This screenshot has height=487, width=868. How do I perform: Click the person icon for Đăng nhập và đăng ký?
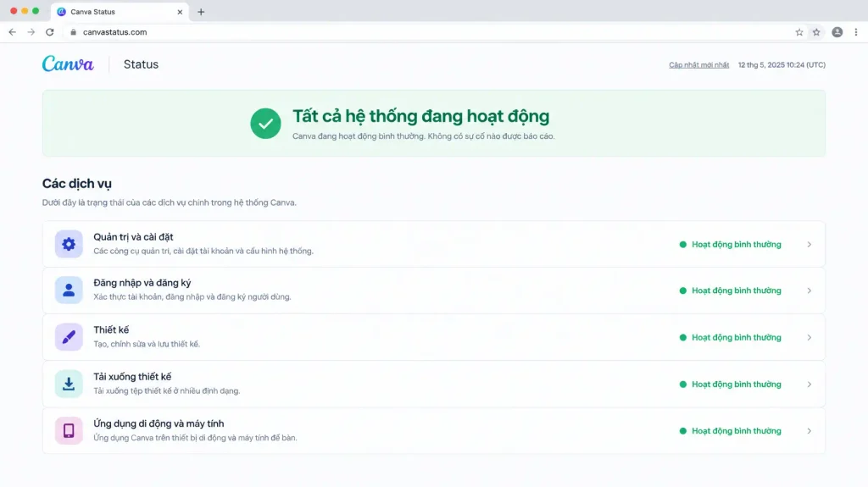[x=69, y=290]
